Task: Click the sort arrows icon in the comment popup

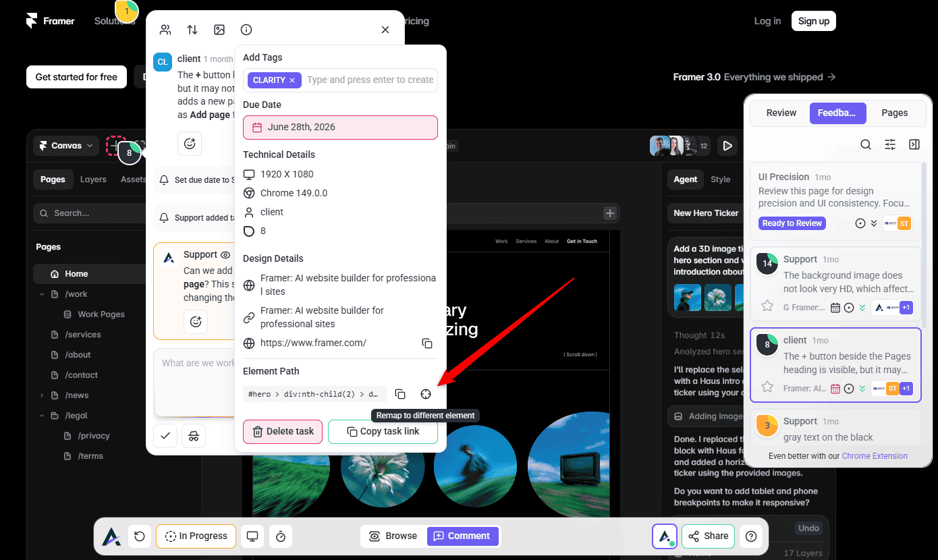Action: coord(192,30)
